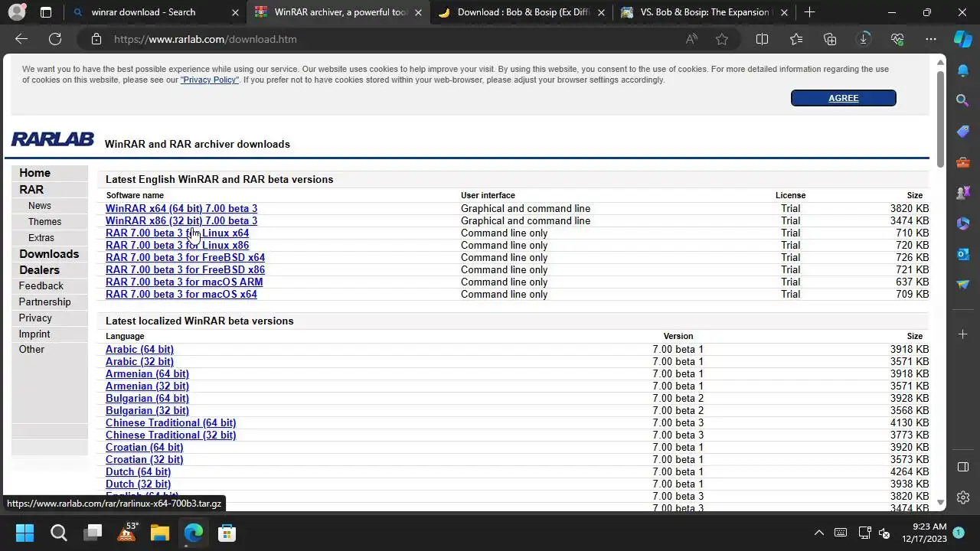
Task: Open the sidebar Drop paper-plane icon
Action: pyautogui.click(x=963, y=285)
